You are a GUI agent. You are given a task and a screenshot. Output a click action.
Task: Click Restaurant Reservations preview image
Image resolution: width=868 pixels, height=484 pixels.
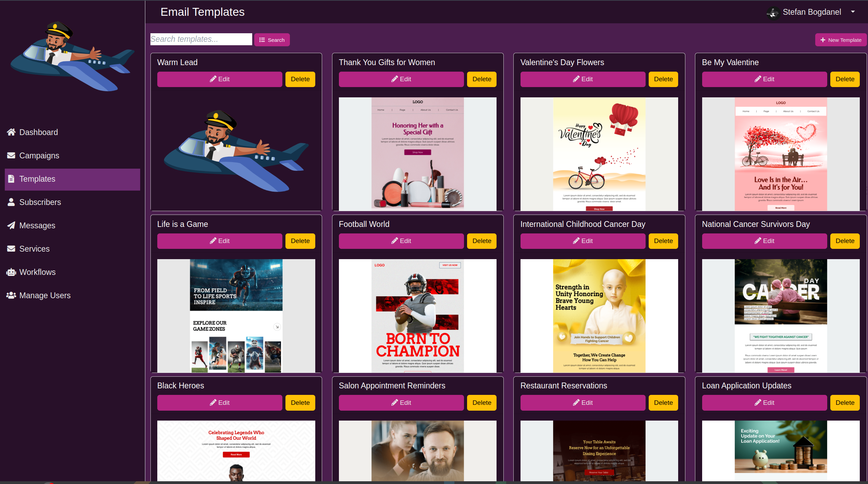(599, 451)
